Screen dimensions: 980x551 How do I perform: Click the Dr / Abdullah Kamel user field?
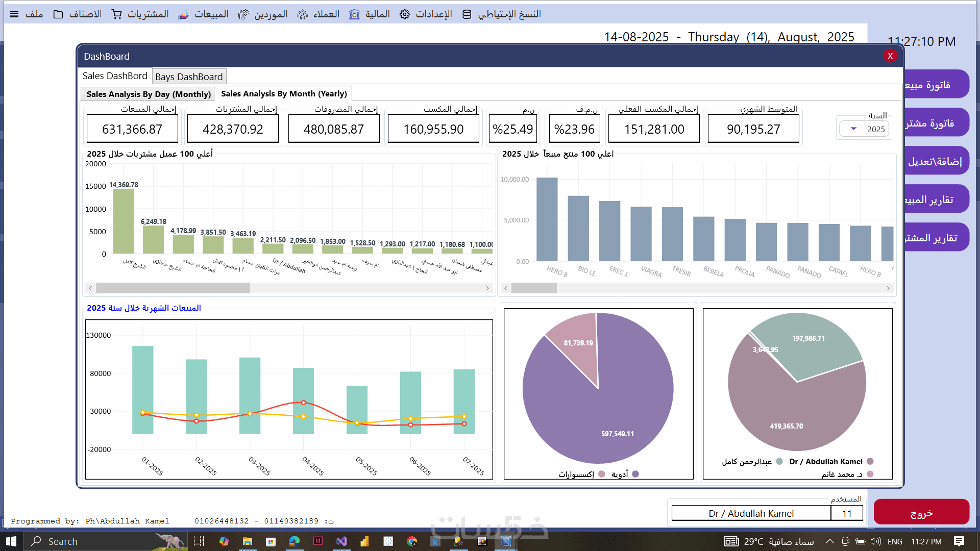[x=751, y=513]
